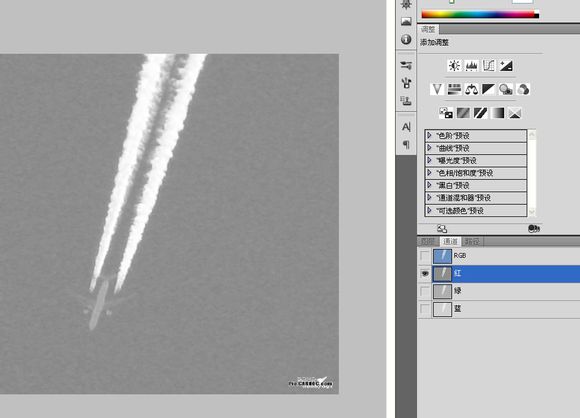Add an Exposure adjustment (plus/minus icon)
This screenshot has height=418, width=580.
[506, 66]
